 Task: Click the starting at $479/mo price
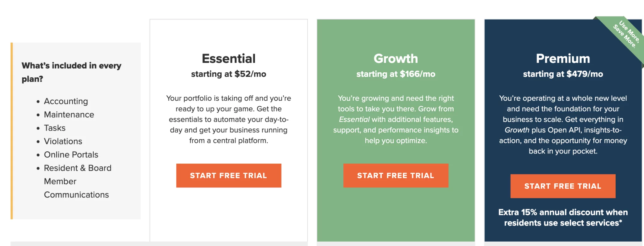tap(563, 74)
